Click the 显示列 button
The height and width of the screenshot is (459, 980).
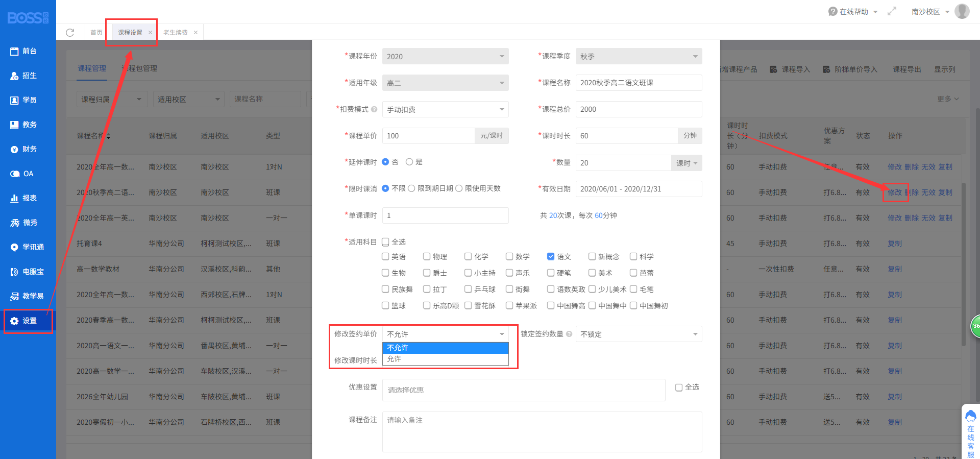tap(945, 69)
